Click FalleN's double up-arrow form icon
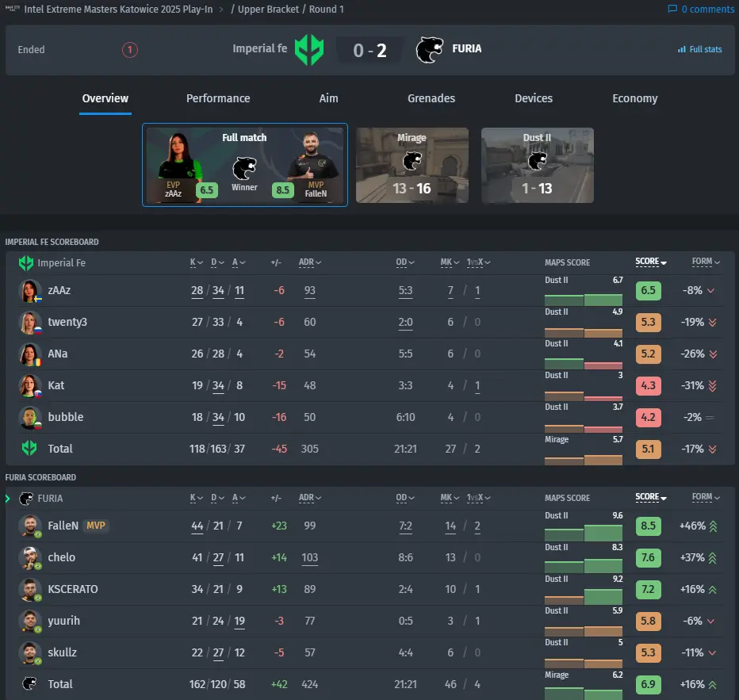 pos(713,526)
